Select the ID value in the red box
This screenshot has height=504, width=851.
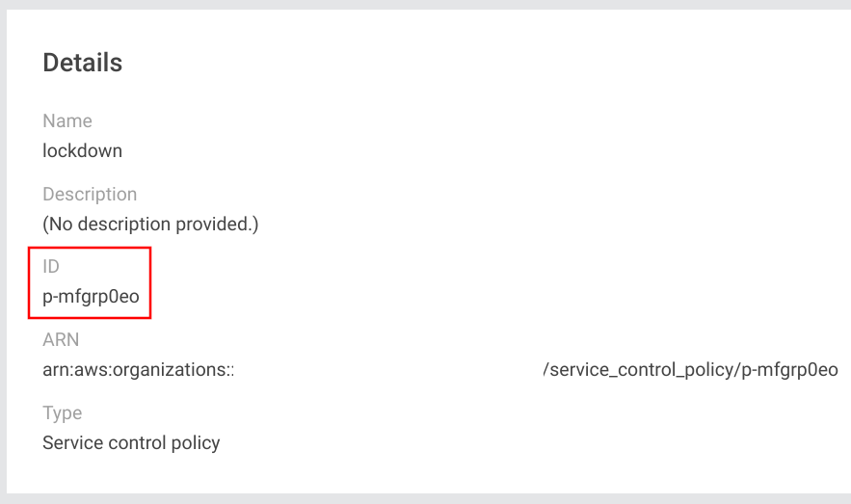(91, 297)
